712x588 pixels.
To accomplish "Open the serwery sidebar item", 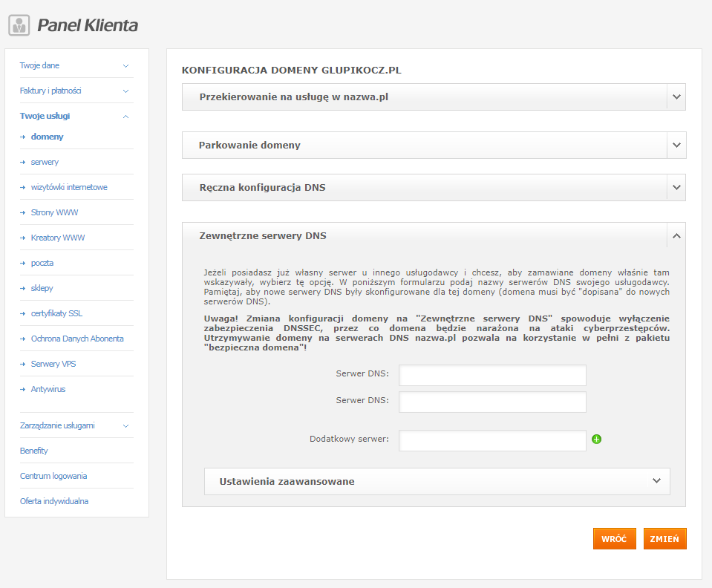I will pos(45,162).
